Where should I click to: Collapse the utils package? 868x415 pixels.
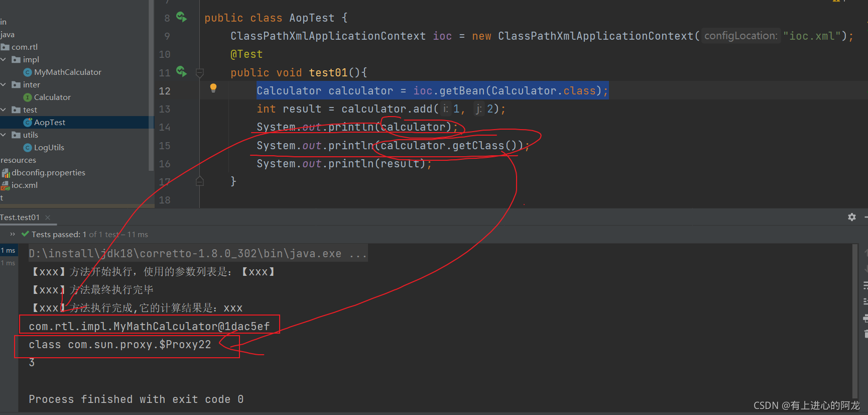[x=4, y=135]
